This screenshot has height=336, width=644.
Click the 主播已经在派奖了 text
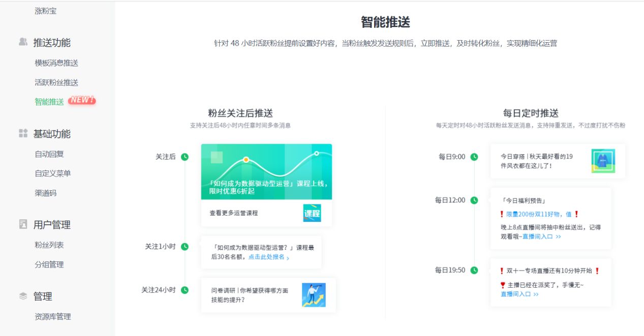tap(545, 285)
